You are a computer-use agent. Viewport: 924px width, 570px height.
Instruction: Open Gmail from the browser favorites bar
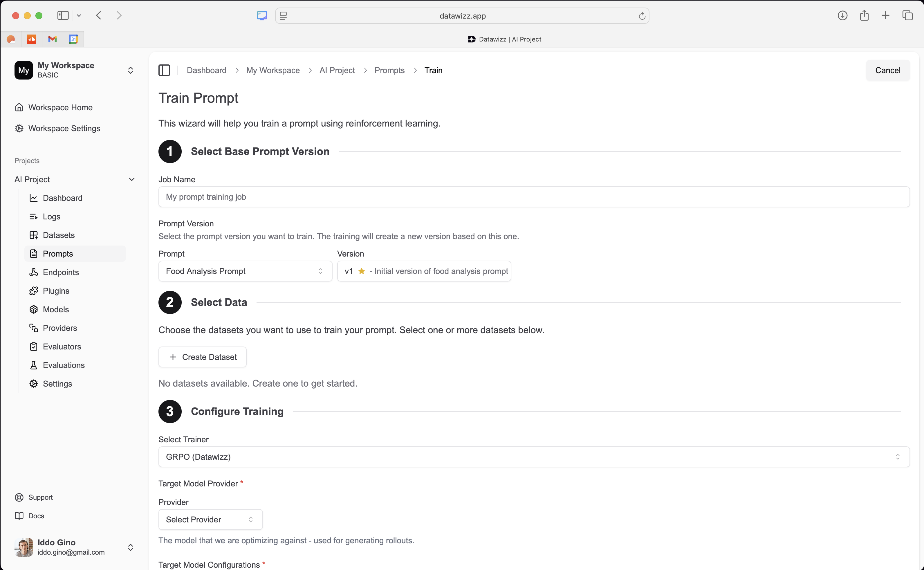coord(52,39)
